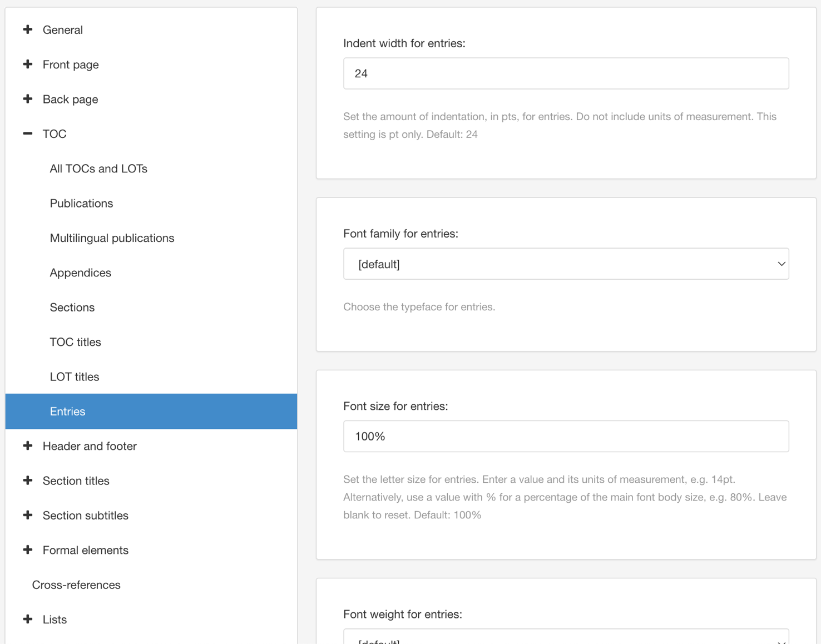The width and height of the screenshot is (821, 644).
Task: Open Publications settings under TOC
Action: (81, 203)
